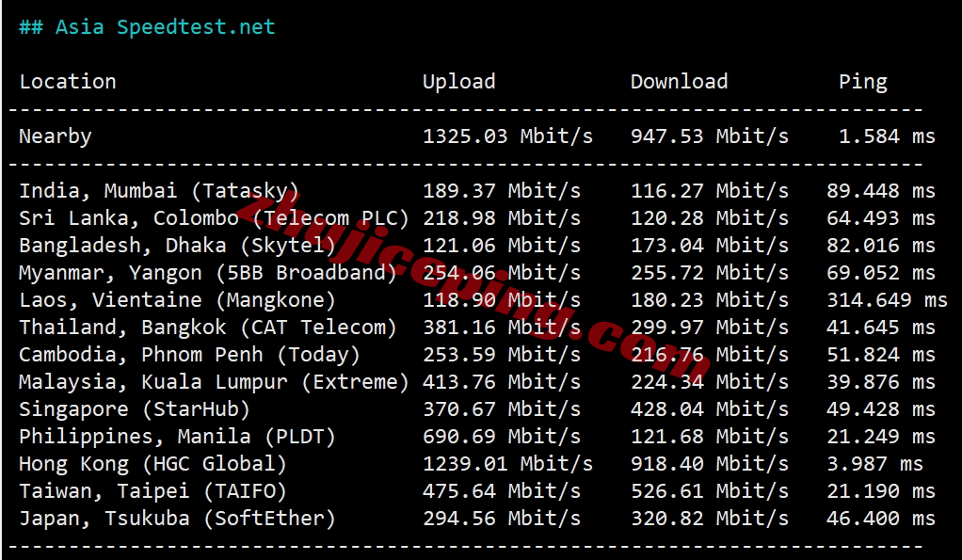962x560 pixels.
Task: Click the "Upload" column header
Action: point(459,82)
